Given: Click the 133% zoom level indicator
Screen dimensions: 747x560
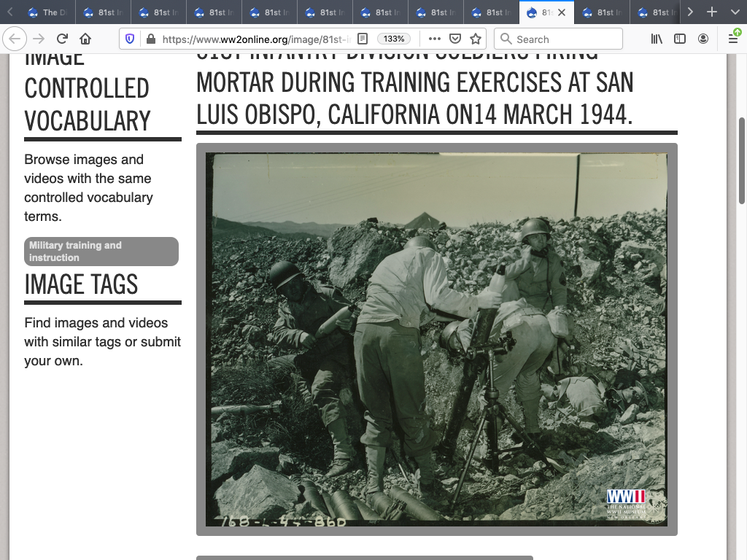Looking at the screenshot, I should point(394,39).
